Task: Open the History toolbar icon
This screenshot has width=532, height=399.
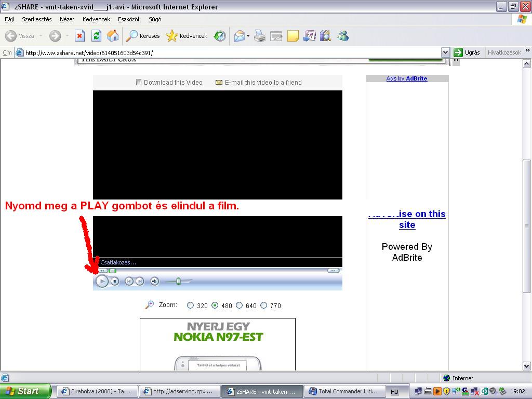Action: click(220, 36)
